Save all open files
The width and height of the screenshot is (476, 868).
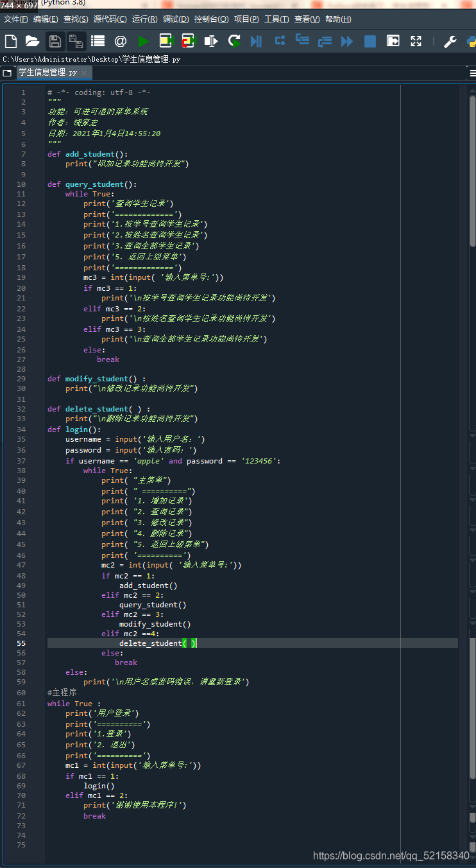click(76, 42)
